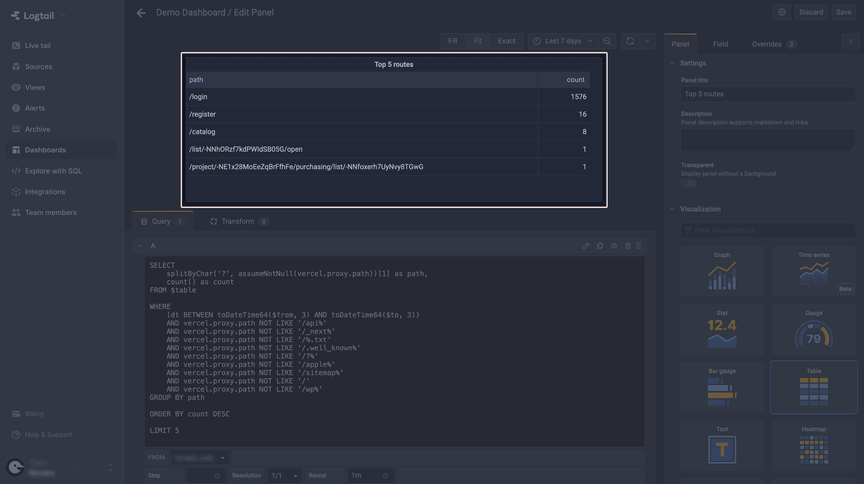
Task: Click the /login table row
Action: tap(388, 97)
